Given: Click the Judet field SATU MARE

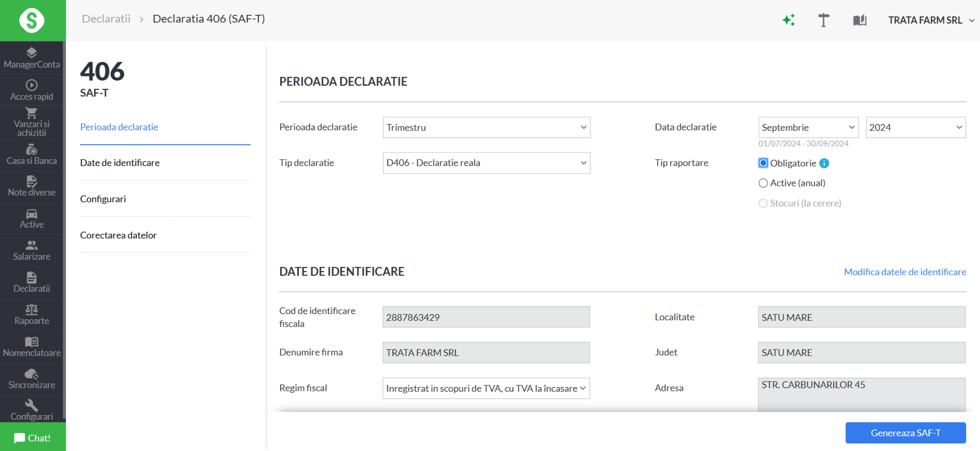Looking at the screenshot, I should tap(862, 353).
